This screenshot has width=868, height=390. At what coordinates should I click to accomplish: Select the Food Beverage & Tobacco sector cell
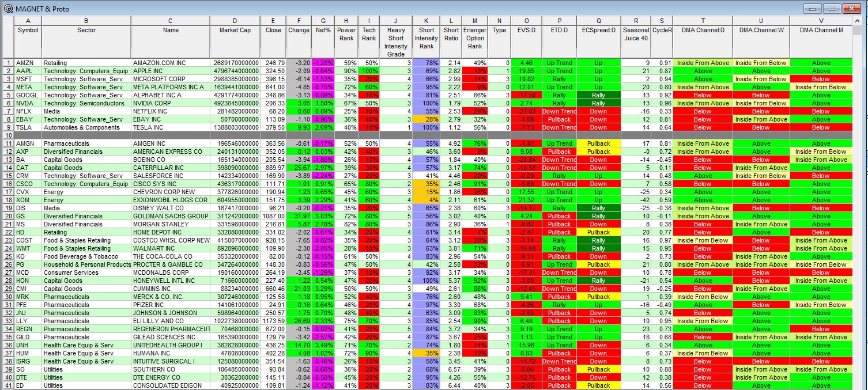(86, 256)
